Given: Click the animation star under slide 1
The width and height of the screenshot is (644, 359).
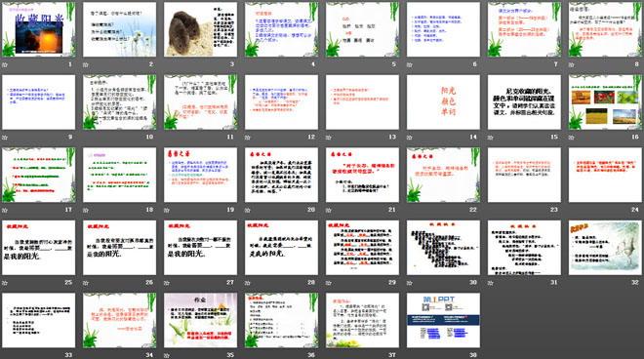Looking at the screenshot, I should pos(5,64).
